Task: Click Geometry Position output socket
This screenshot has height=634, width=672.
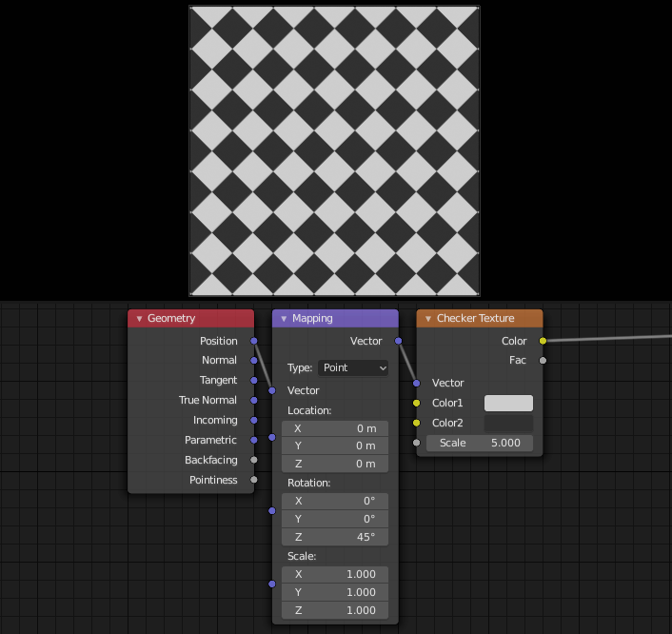Action: tap(254, 341)
